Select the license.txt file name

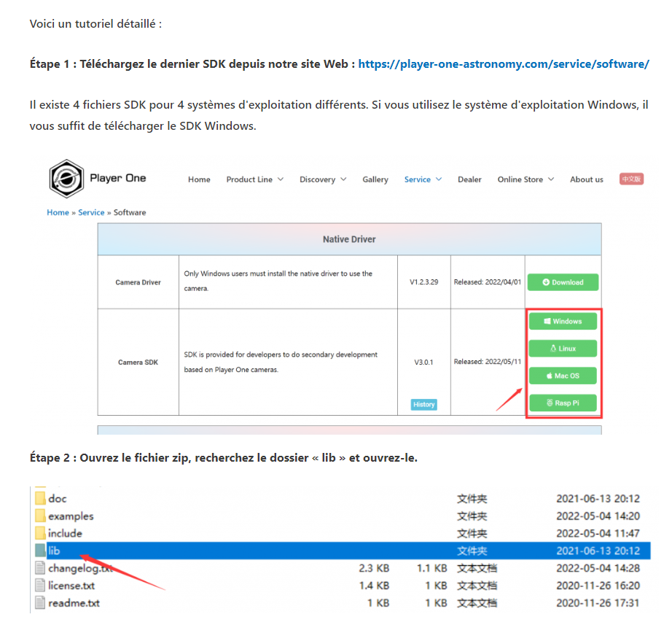coord(71,585)
